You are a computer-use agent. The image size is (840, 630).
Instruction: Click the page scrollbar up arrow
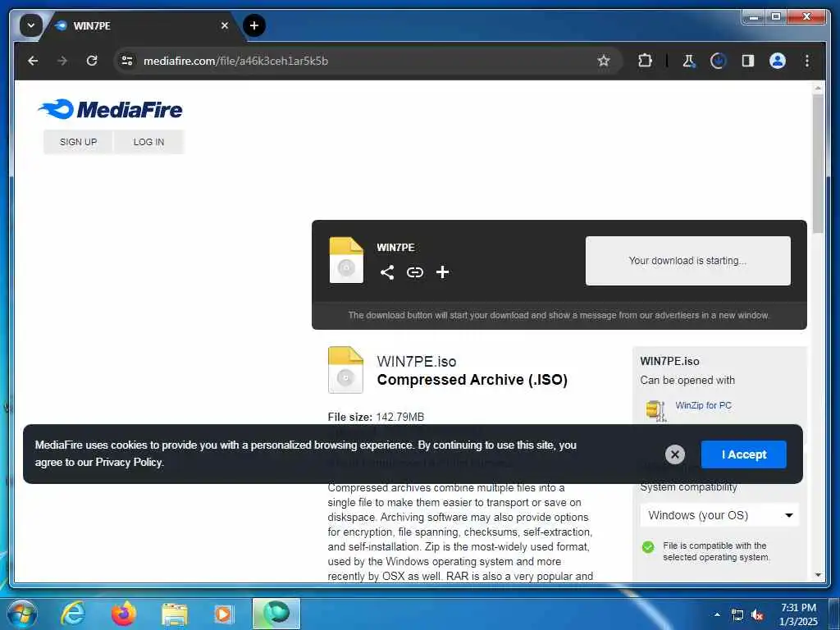(818, 87)
